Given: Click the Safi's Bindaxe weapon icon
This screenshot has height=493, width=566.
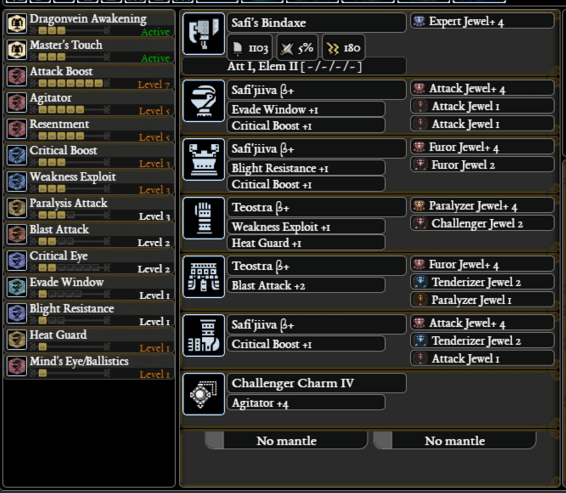Looking at the screenshot, I should click(204, 34).
